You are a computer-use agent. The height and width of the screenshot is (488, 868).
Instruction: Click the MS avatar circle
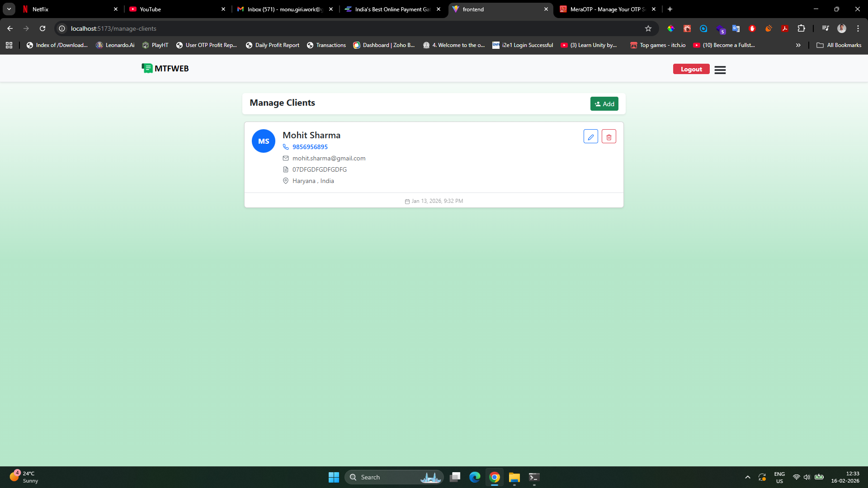263,141
